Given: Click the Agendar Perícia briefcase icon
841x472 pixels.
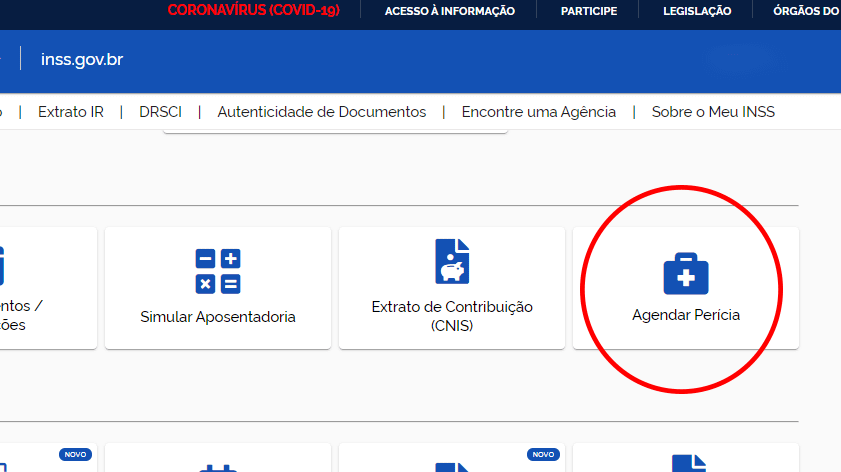Looking at the screenshot, I should (685, 272).
